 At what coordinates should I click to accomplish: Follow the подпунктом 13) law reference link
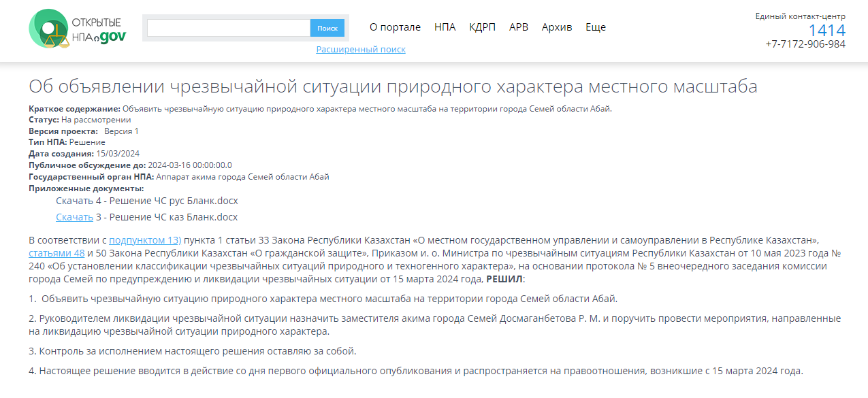click(145, 240)
